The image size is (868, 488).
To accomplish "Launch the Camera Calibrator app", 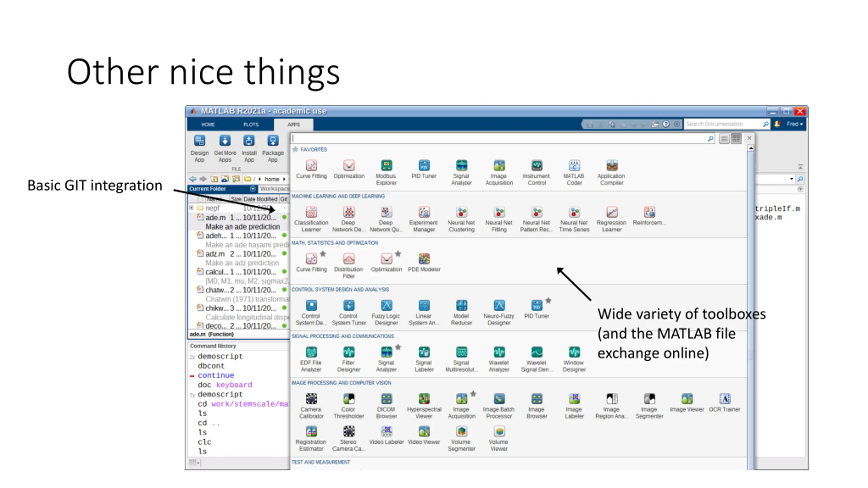I will [311, 399].
